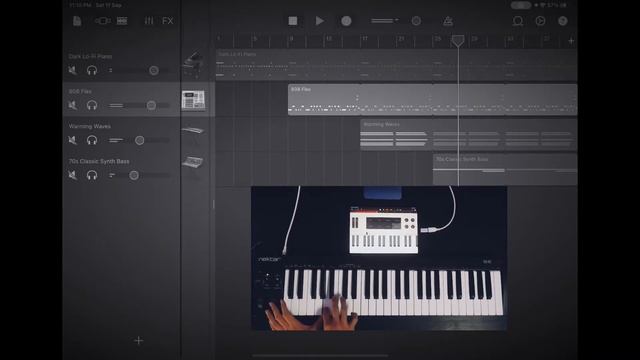Viewport: 640px width, 360px height.
Task: Toggle the metronome icon
Action: click(x=448, y=21)
